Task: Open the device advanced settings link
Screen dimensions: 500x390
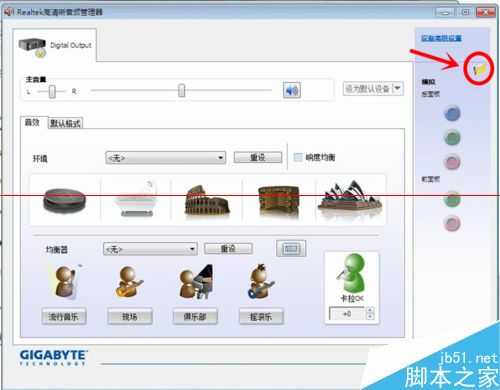Action: click(x=441, y=38)
